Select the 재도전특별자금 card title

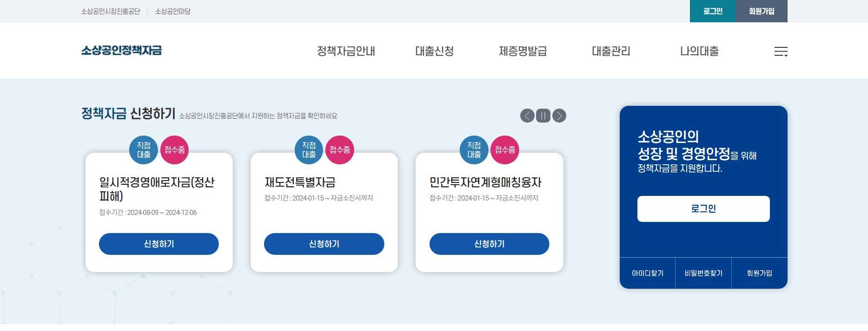pyautogui.click(x=300, y=182)
